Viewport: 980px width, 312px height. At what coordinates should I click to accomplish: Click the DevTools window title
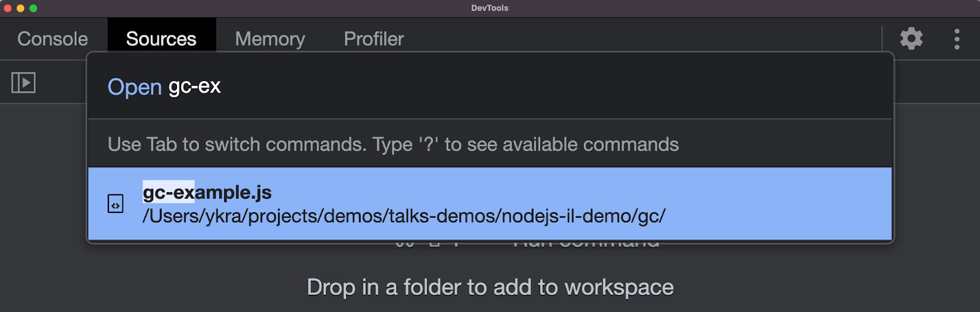click(489, 8)
